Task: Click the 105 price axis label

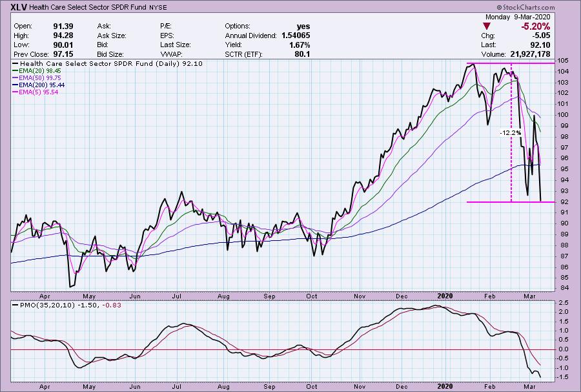Action: [x=564, y=61]
